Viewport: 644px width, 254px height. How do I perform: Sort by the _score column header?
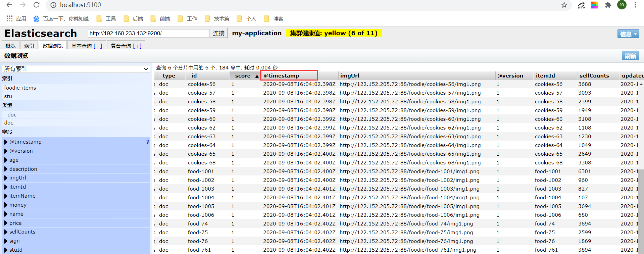245,76
